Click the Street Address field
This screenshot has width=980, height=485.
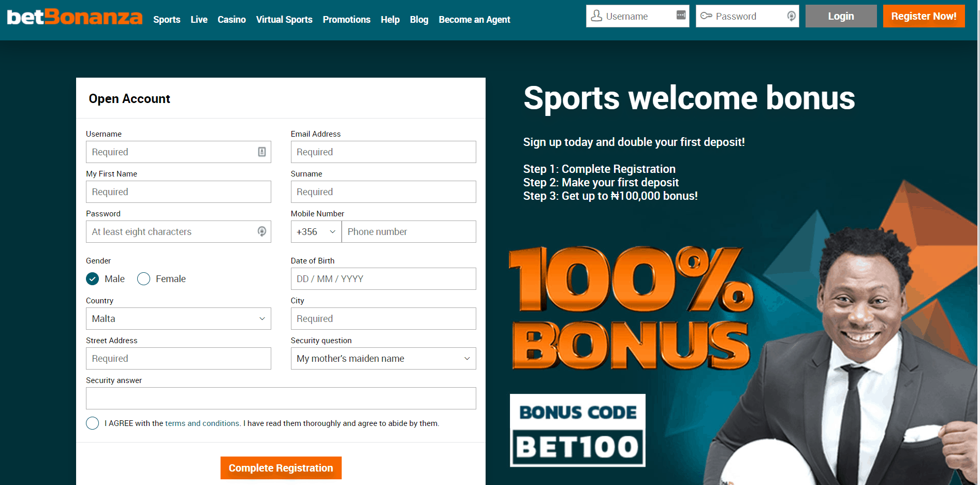pyautogui.click(x=179, y=359)
